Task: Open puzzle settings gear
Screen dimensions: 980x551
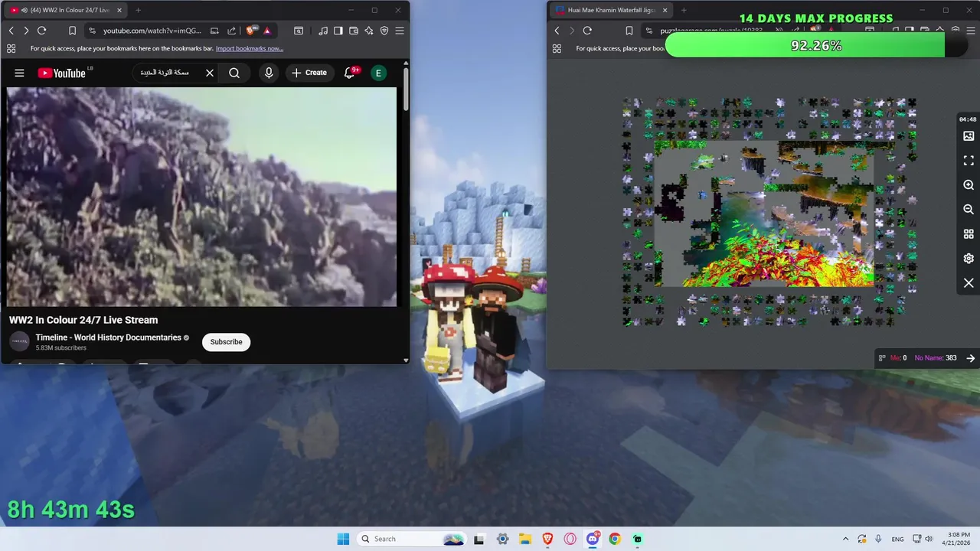Action: [969, 259]
